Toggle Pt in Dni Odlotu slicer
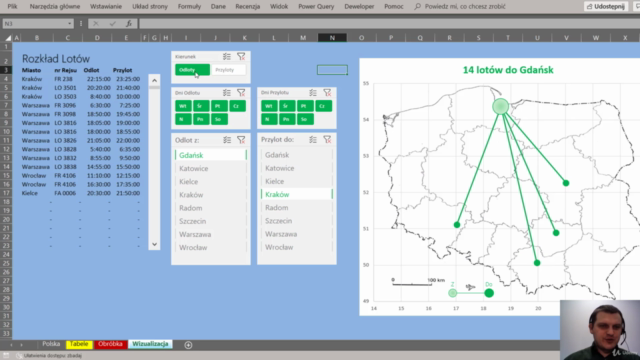Viewport: 640px width, 360px height. (219, 106)
